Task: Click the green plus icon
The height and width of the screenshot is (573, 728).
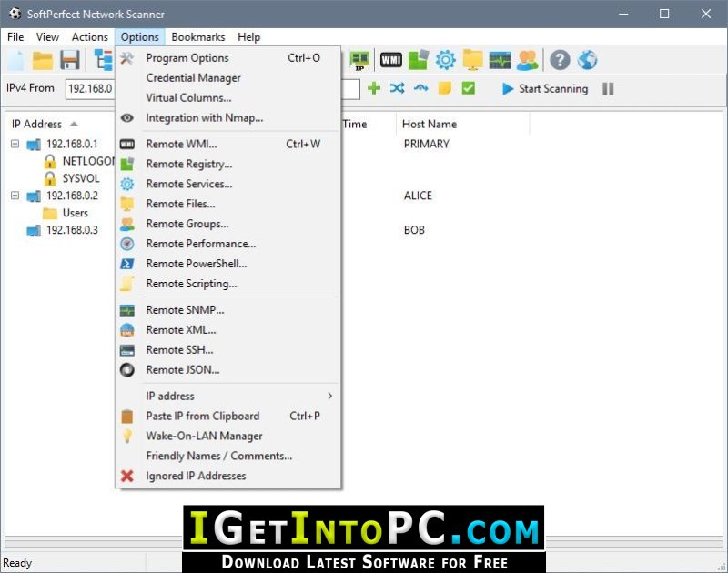Action: (374, 88)
